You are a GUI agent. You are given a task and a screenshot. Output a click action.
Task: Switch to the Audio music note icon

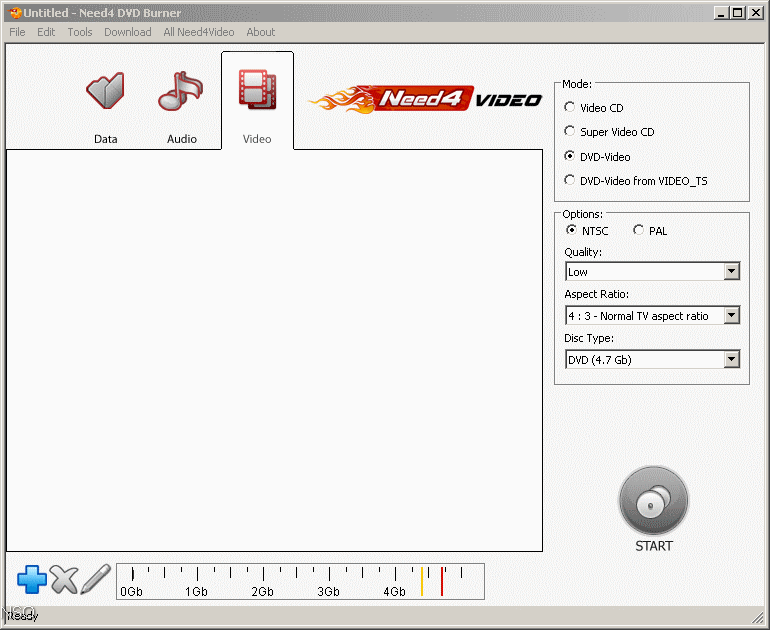point(181,91)
